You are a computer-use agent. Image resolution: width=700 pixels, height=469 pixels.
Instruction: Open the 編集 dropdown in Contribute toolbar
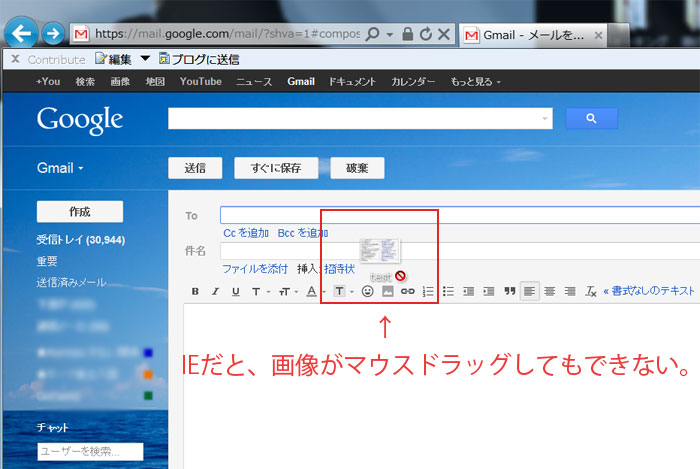click(x=145, y=58)
